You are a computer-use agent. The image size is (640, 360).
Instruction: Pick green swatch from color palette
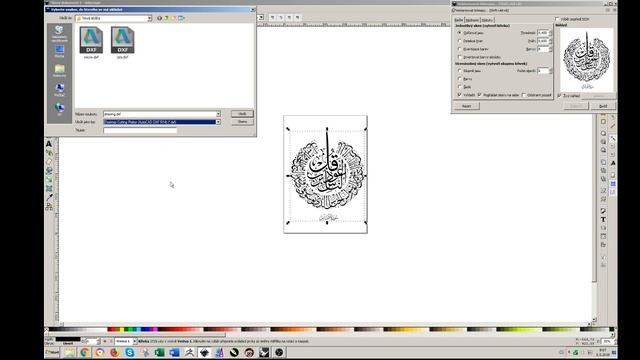coord(130,329)
